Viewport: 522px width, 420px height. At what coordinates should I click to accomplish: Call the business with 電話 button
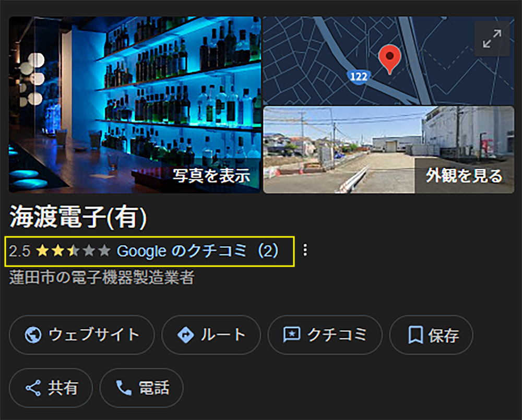pyautogui.click(x=141, y=388)
